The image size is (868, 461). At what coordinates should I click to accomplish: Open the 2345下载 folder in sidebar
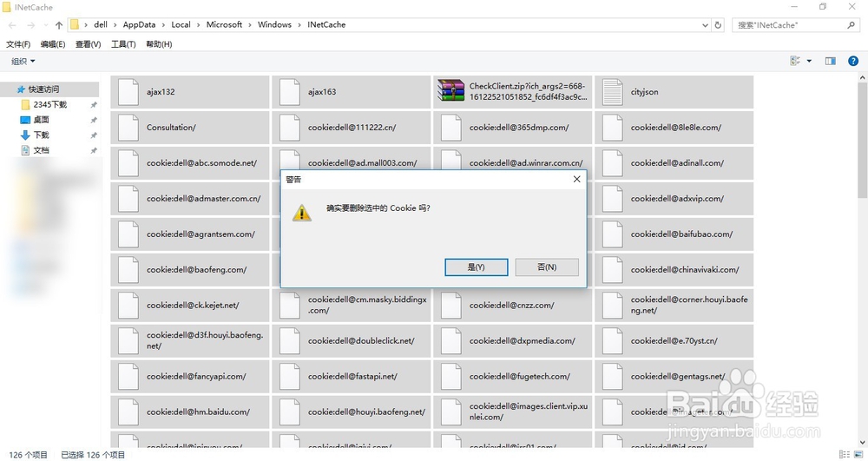click(x=49, y=104)
